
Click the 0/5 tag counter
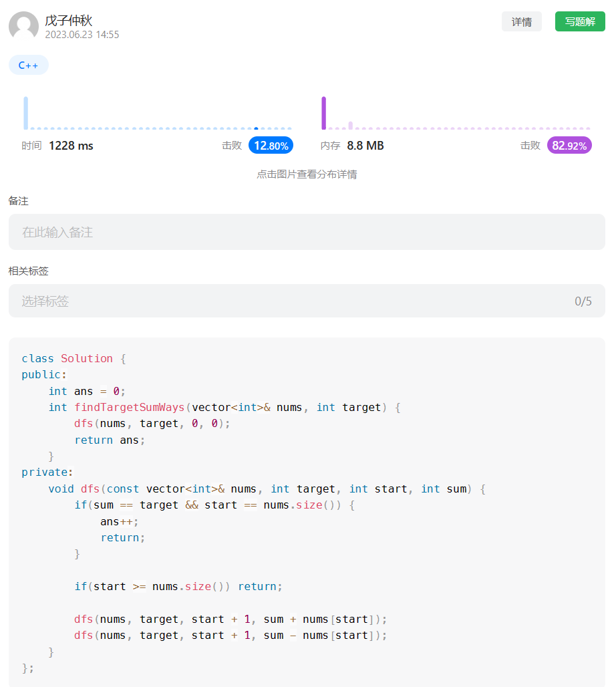click(583, 301)
